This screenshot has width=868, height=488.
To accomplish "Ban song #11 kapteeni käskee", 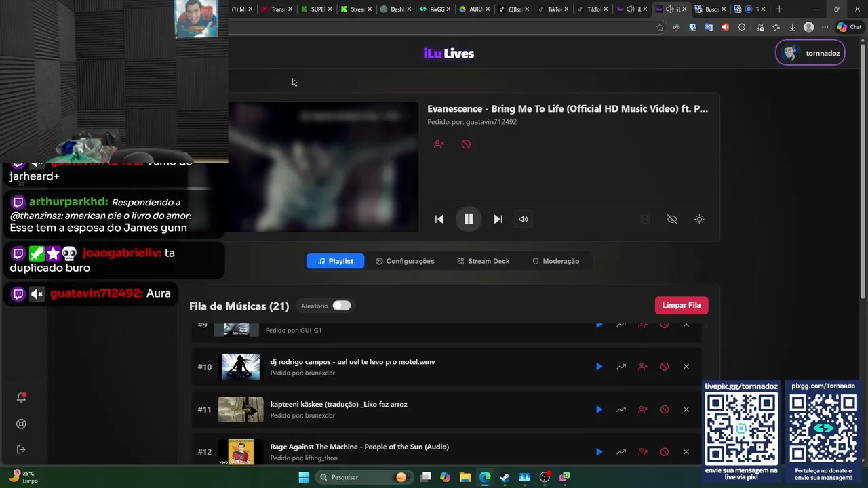I will (665, 409).
